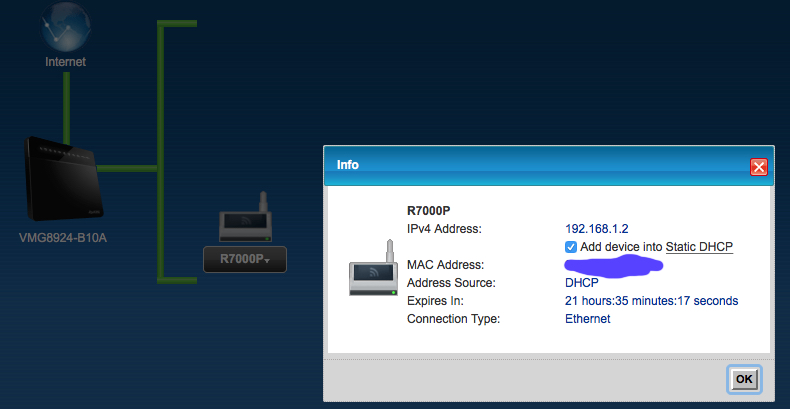Click the Info title bar text
Image resolution: width=790 pixels, height=409 pixels.
point(348,165)
